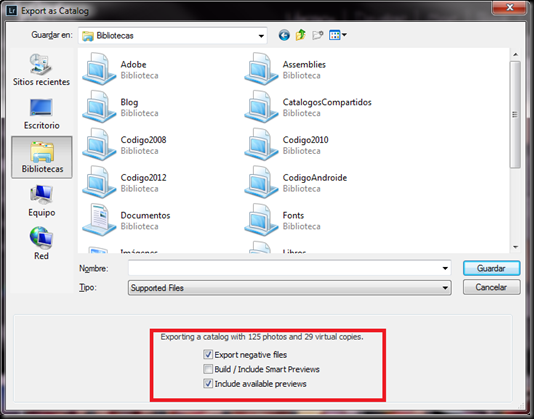This screenshot has height=419, width=534.
Task: Click the 'Codigo2012' name text
Action: tap(143, 178)
